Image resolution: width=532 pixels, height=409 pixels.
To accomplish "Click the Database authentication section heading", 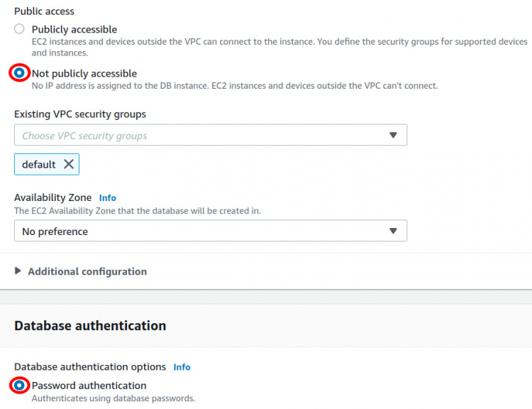I will 90,326.
